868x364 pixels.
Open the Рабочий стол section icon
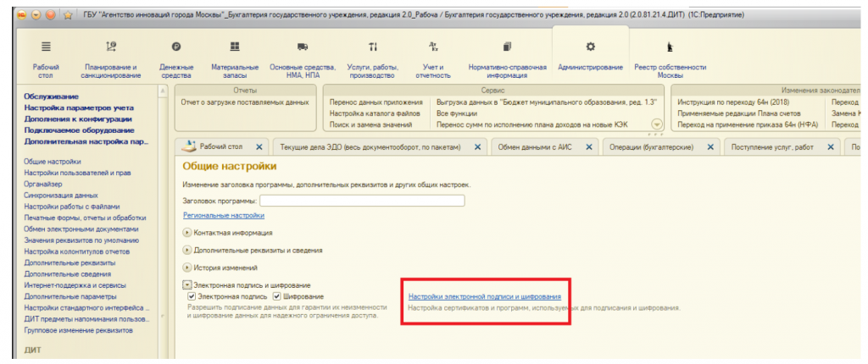(x=46, y=47)
